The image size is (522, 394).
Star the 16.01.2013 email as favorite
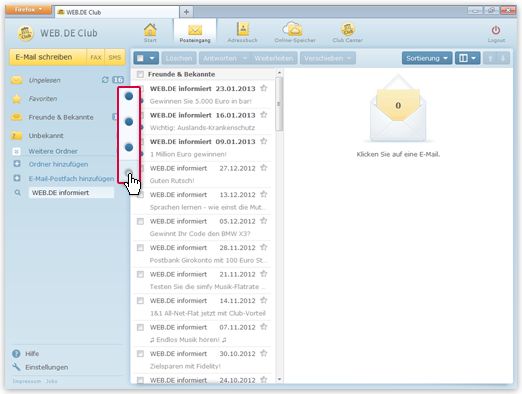pyautogui.click(x=264, y=115)
